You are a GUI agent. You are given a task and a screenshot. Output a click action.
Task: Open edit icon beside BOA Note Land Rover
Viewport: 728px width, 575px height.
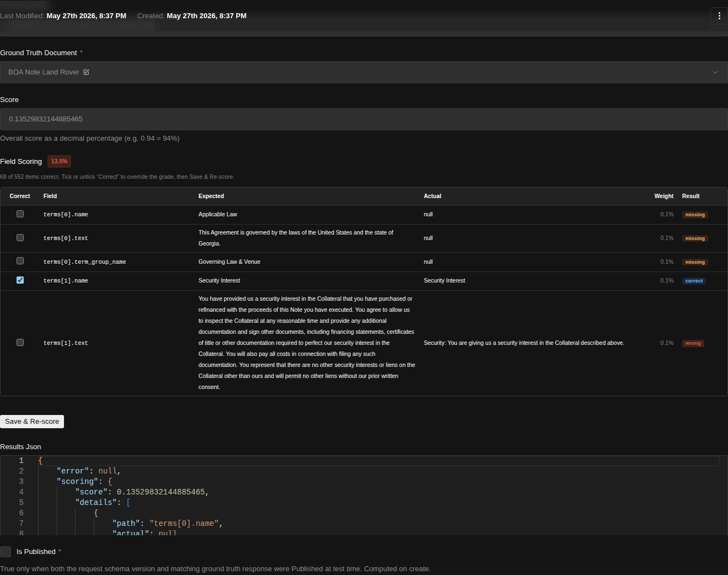tap(86, 72)
